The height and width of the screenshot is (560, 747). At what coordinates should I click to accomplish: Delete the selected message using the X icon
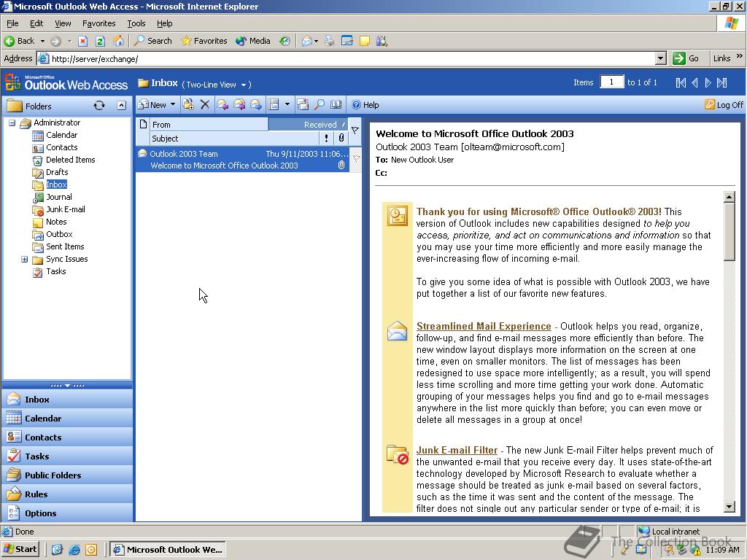pos(205,105)
